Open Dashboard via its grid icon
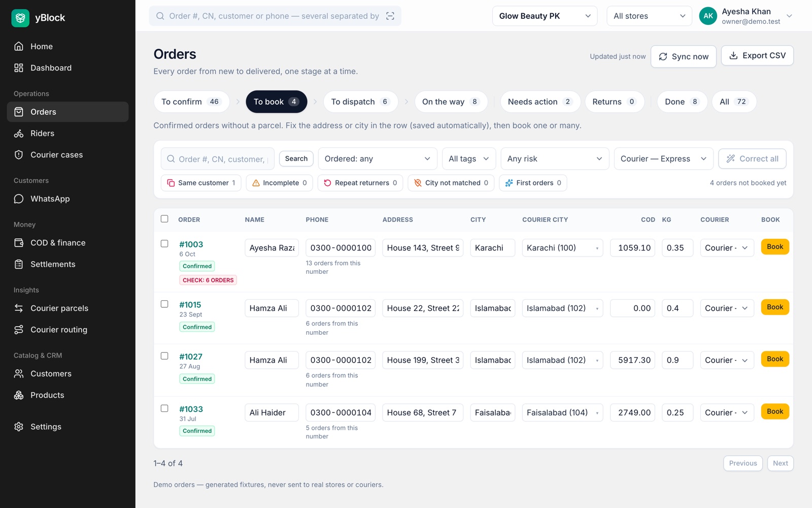Viewport: 812px width, 508px height. click(19, 68)
